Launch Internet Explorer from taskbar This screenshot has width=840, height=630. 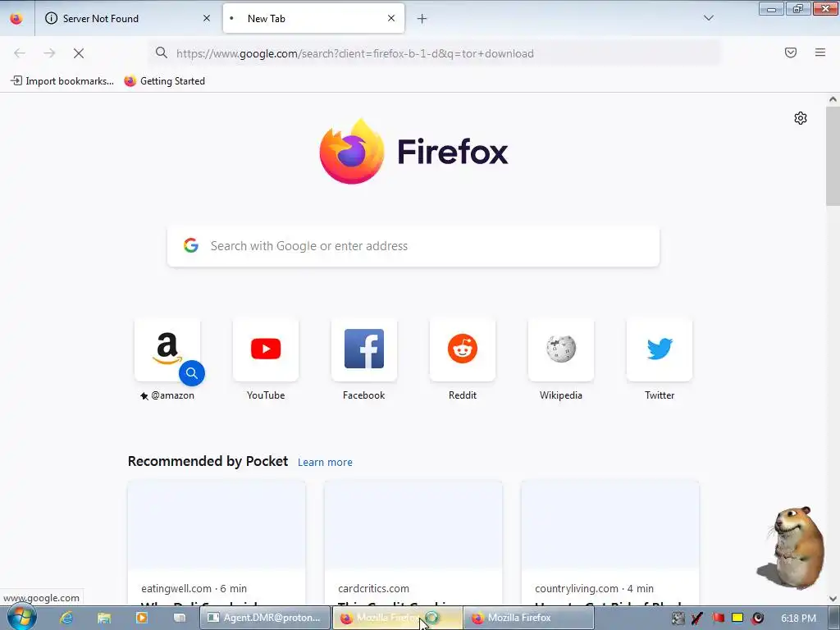tap(66, 618)
